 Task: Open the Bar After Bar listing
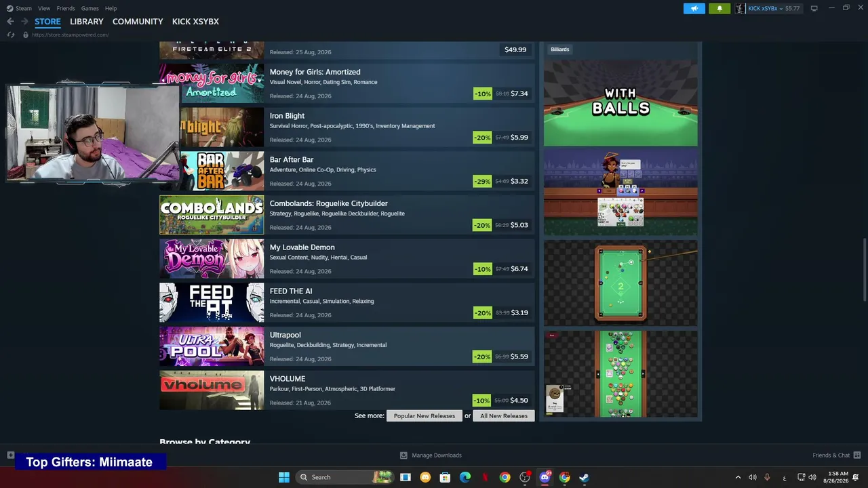347,171
